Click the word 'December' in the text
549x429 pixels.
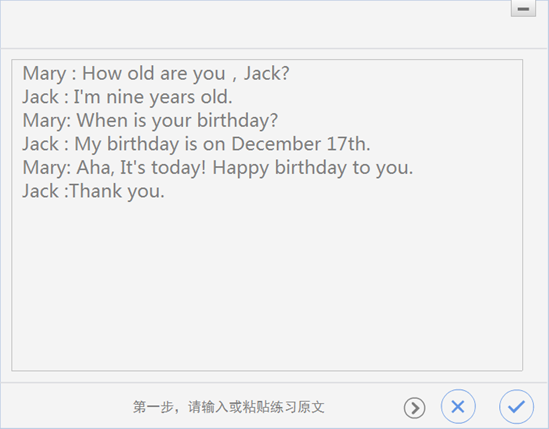(x=276, y=144)
